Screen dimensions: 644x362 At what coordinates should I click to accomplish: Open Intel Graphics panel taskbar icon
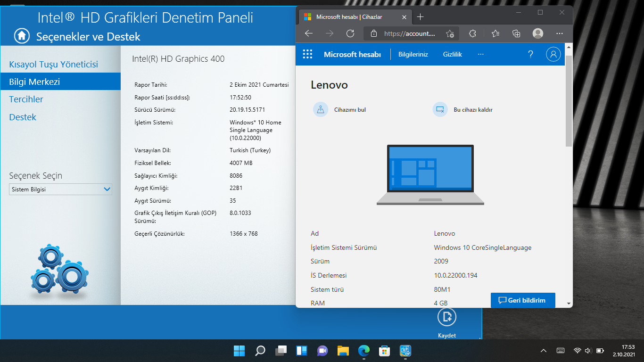(x=405, y=351)
